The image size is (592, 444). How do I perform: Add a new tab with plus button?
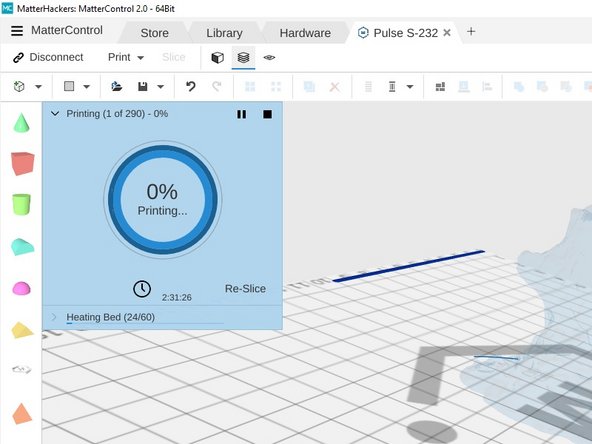[471, 32]
